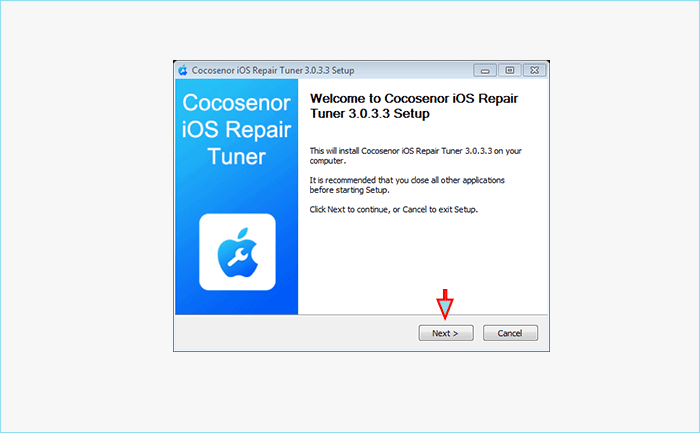Viewport: 700px width, 433px height.
Task: Click the apple wrench logo in sidebar
Action: point(237,252)
